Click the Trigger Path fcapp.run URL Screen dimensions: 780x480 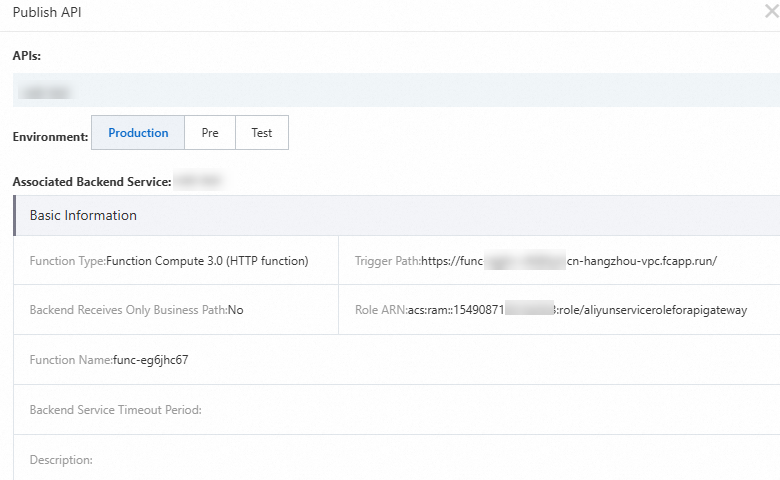point(569,261)
